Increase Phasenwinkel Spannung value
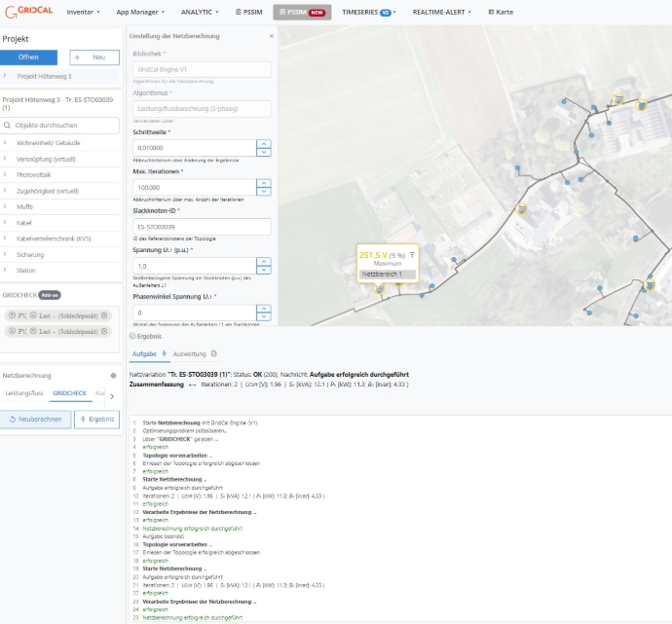Image resolution: width=672 pixels, height=624 pixels. point(263,309)
